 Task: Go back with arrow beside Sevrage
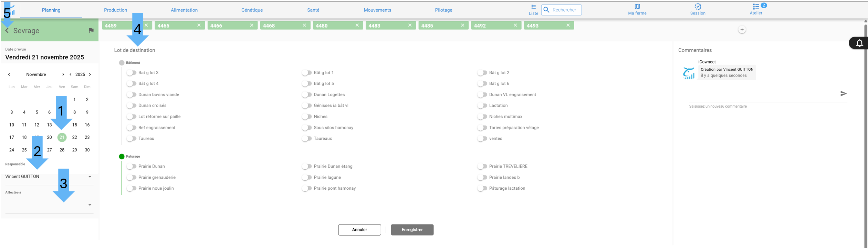(x=7, y=31)
